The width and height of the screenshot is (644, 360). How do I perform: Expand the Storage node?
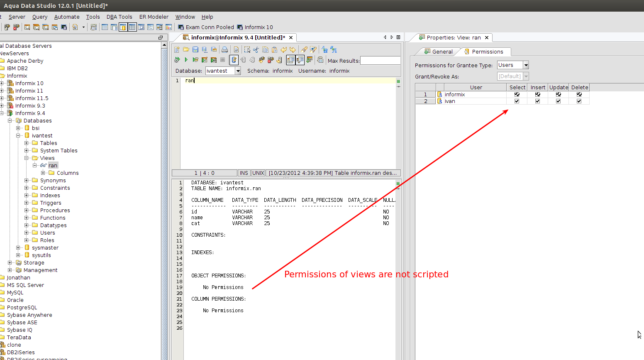coord(10,262)
